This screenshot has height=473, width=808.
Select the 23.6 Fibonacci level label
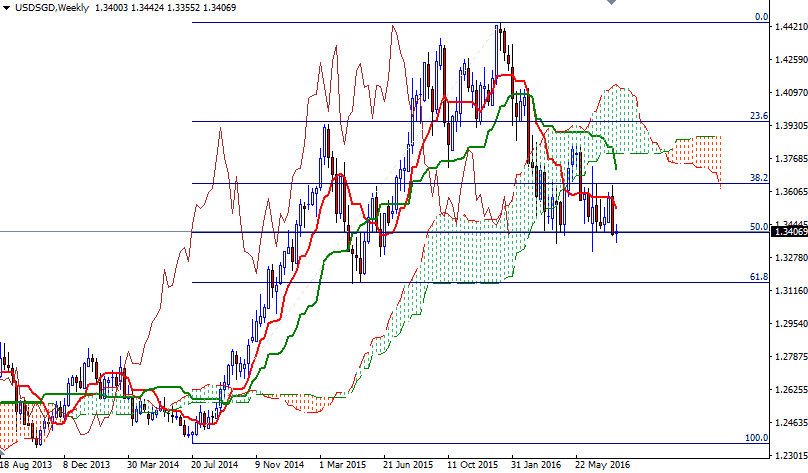point(758,116)
